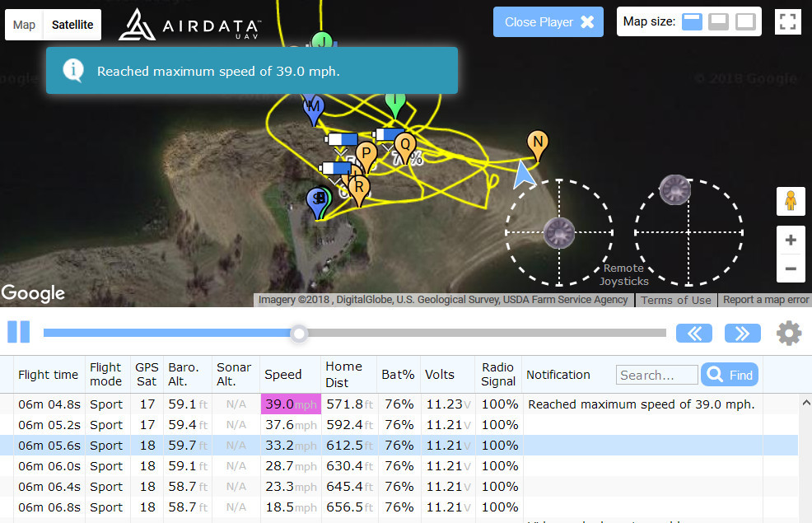Click the notification Search field
The image size is (812, 523).
656,375
